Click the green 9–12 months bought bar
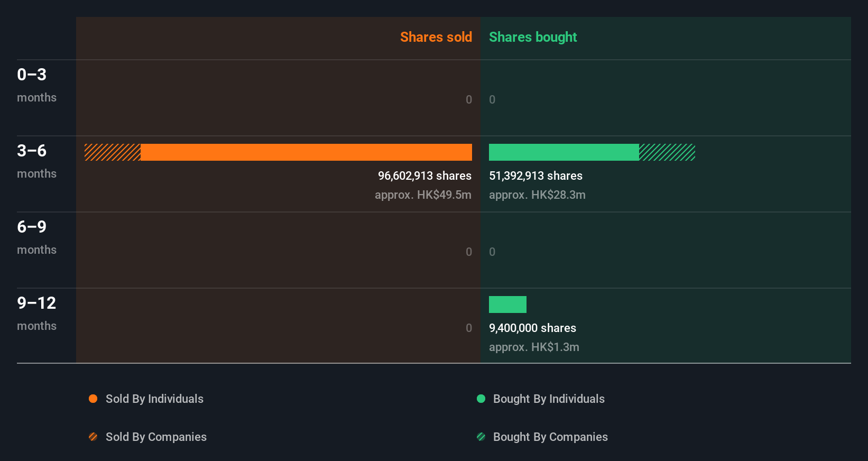 tap(507, 305)
